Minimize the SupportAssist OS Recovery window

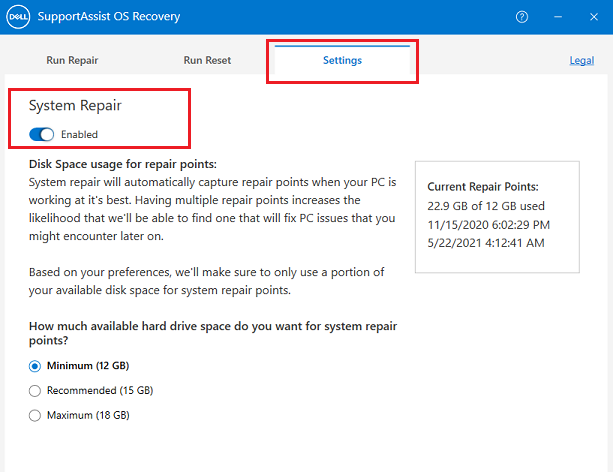556,18
